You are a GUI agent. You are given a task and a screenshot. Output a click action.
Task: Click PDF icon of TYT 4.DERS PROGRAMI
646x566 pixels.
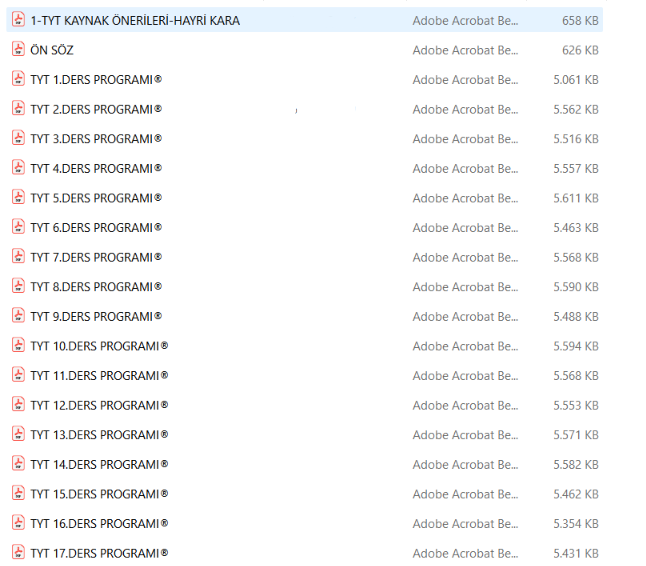18,168
